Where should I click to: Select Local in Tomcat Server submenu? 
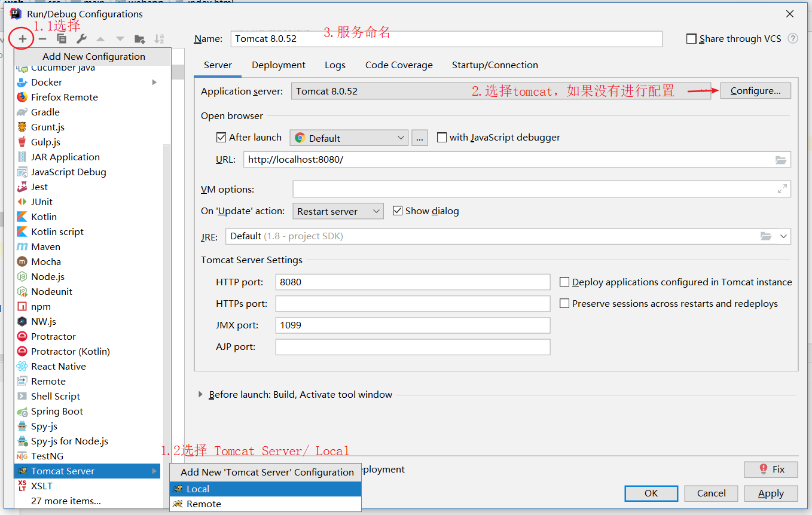tap(265, 489)
